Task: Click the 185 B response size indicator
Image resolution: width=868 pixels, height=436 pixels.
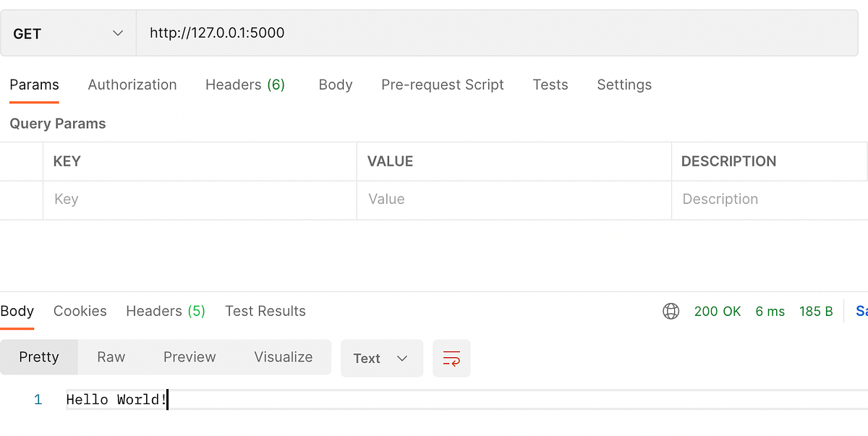Action: click(816, 311)
